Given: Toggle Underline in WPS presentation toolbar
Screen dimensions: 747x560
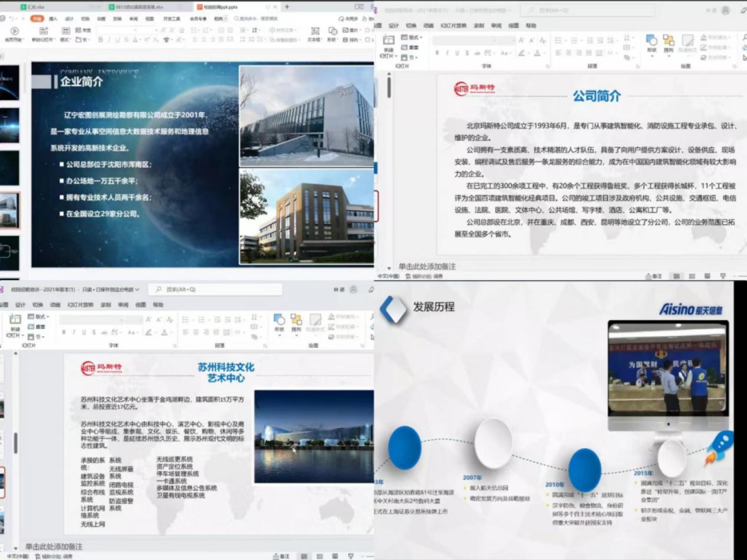Looking at the screenshot, I should pyautogui.click(x=117, y=39).
